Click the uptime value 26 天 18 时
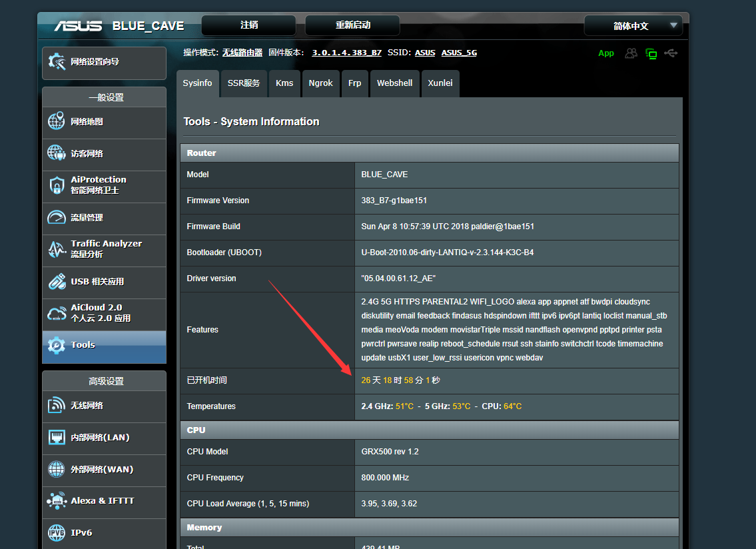756x549 pixels. point(401,380)
